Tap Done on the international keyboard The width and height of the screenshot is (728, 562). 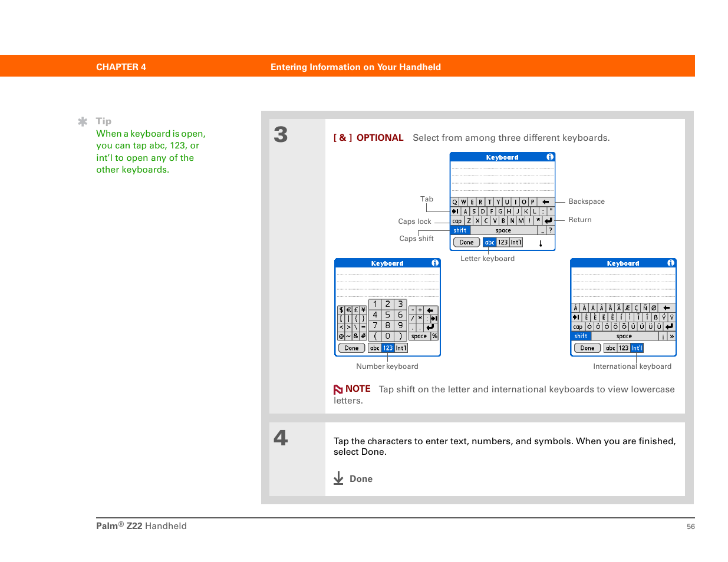pos(587,348)
